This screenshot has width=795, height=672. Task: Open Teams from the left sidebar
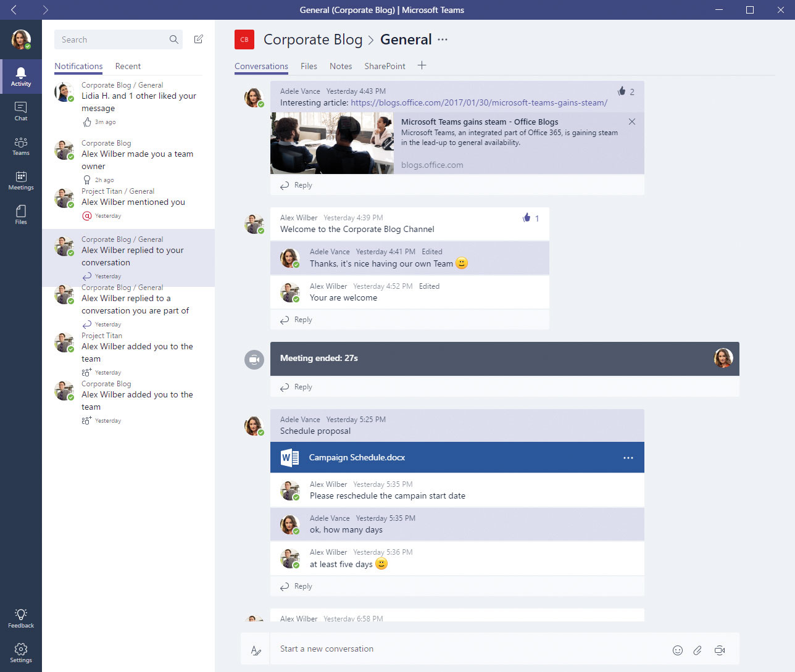pyautogui.click(x=21, y=146)
